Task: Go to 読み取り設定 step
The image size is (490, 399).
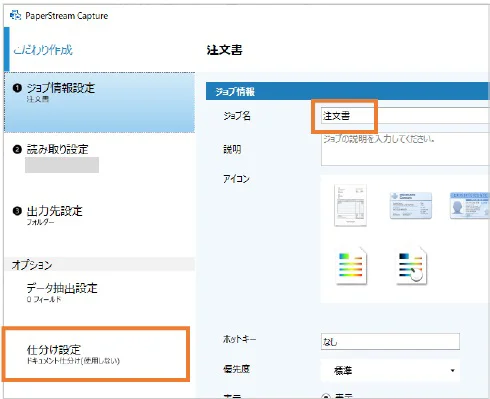Action: (x=99, y=162)
